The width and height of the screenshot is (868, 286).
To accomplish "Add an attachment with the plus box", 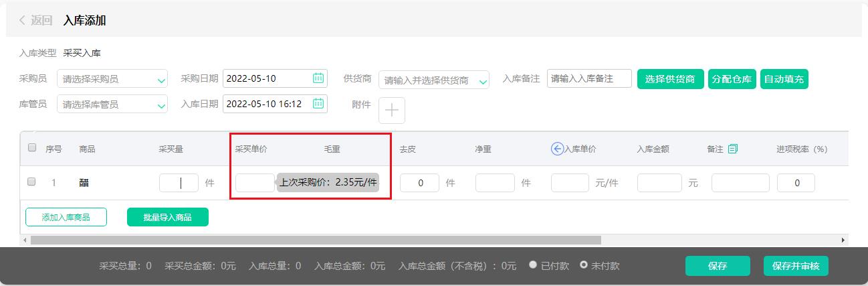I will pyautogui.click(x=392, y=111).
